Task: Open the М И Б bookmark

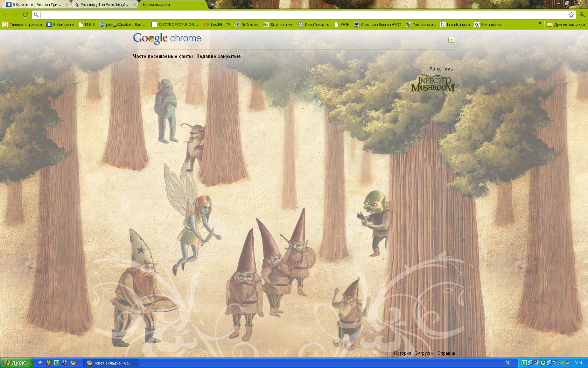Action: click(x=87, y=25)
